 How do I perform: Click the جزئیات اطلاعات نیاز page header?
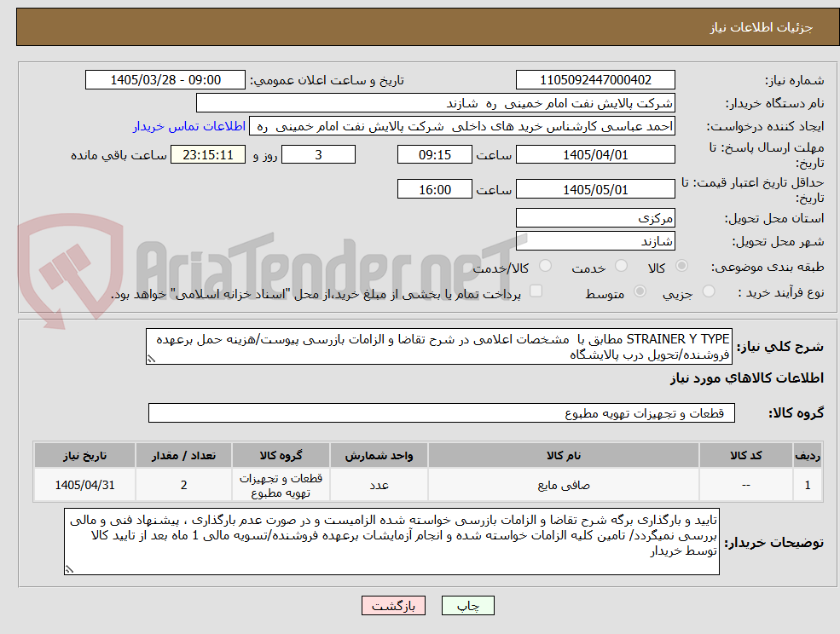coord(762,27)
